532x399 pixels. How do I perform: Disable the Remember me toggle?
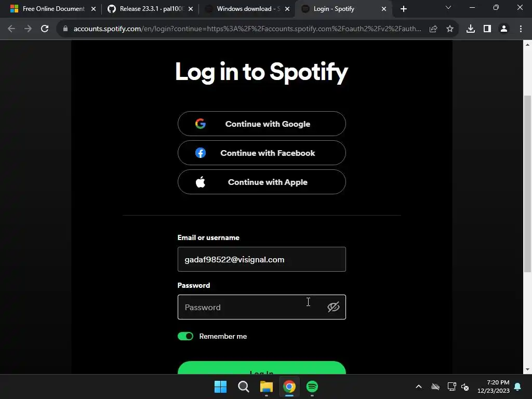coord(185,336)
